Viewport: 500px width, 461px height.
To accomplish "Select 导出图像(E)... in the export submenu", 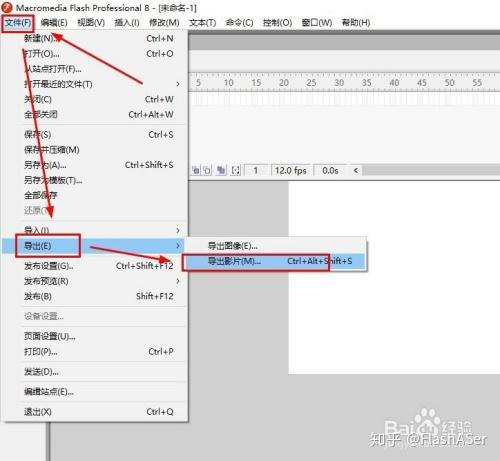I will click(x=276, y=246).
